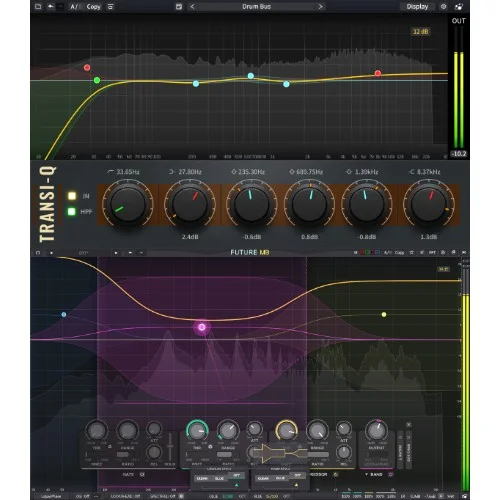Image resolution: width=500 pixels, height=500 pixels.
Task: Select the yellow high band node in FUTURE MB
Action: click(x=384, y=314)
